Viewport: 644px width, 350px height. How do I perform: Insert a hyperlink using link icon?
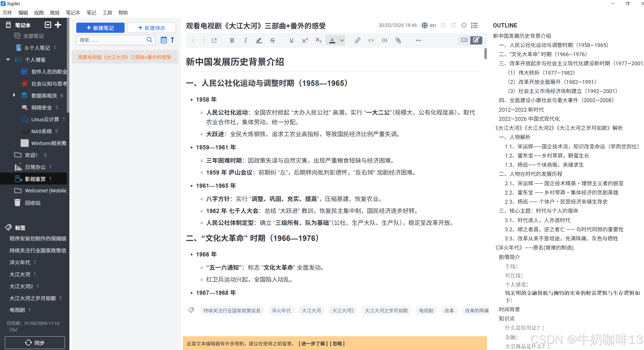tap(357, 40)
